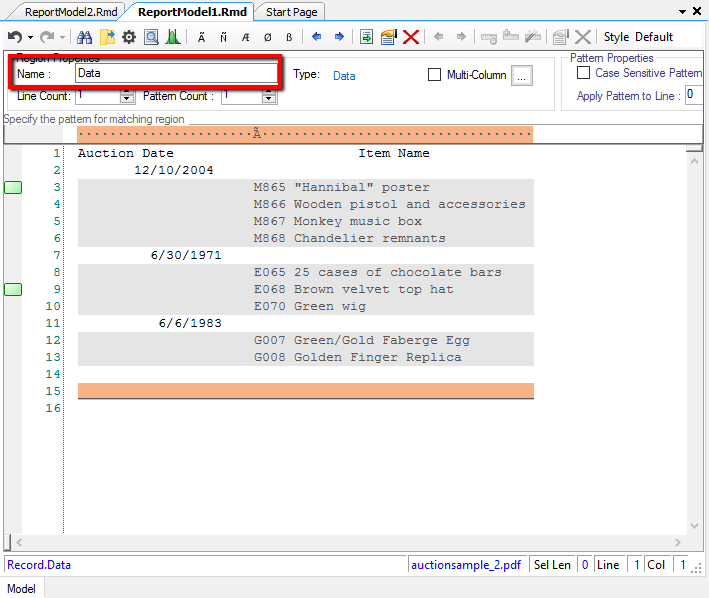
Task: Click the green histogram chart toolbar icon
Action: point(173,37)
